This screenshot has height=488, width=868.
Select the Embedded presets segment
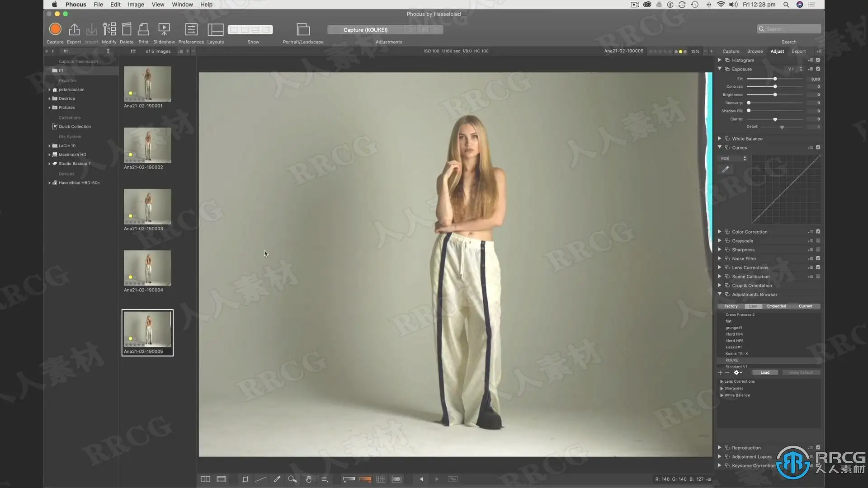[777, 306]
